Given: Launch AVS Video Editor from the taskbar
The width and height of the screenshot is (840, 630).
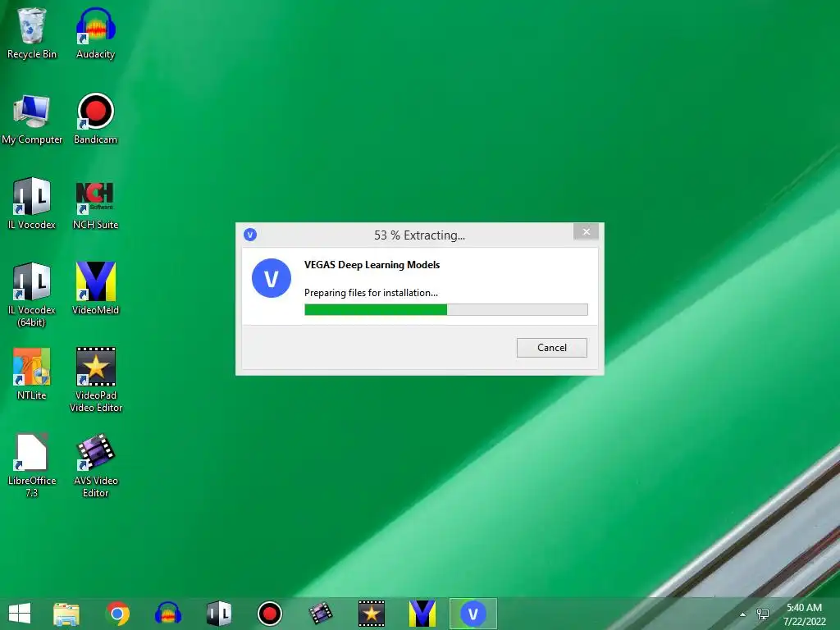Looking at the screenshot, I should click(321, 614).
